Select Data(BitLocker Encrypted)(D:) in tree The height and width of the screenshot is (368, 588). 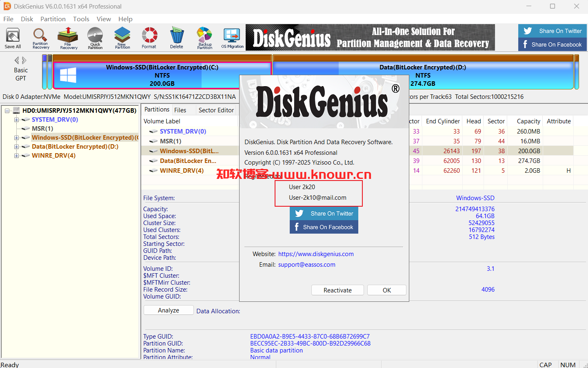pos(75,147)
